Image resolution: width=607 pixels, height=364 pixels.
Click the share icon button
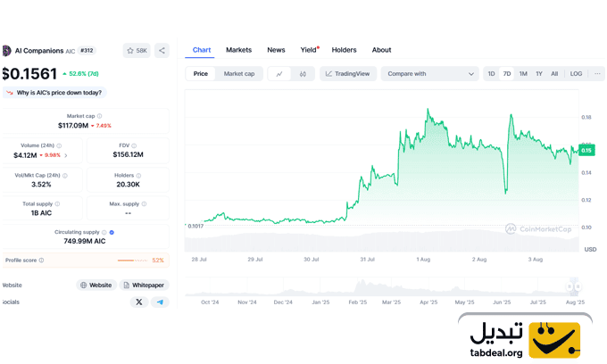coord(162,51)
